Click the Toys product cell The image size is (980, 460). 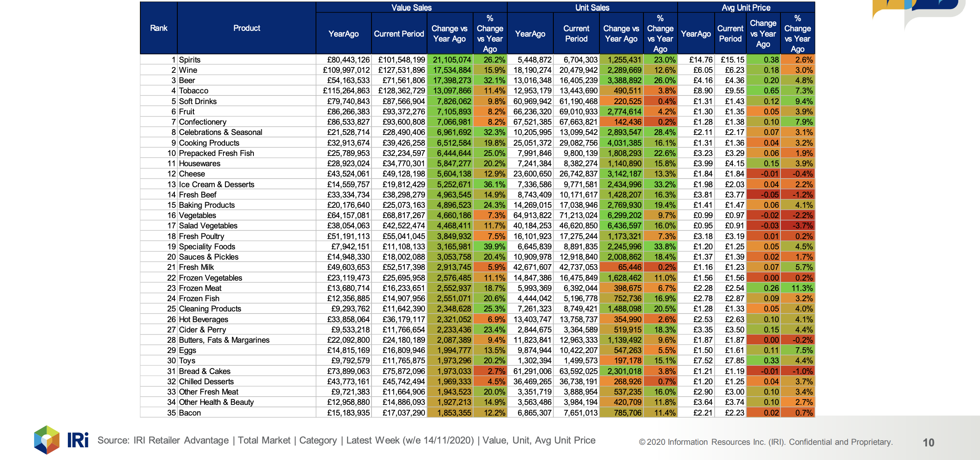(246, 360)
